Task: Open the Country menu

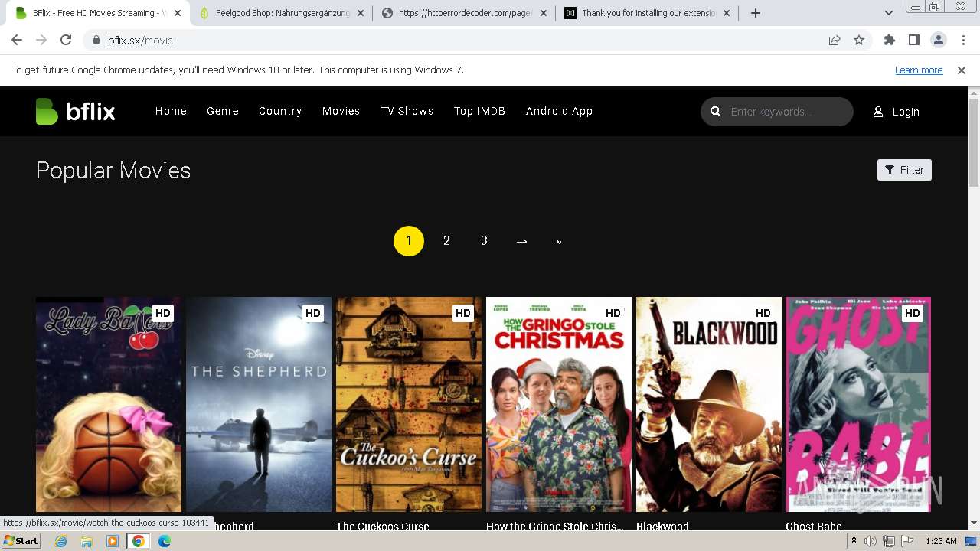Action: [x=280, y=112]
